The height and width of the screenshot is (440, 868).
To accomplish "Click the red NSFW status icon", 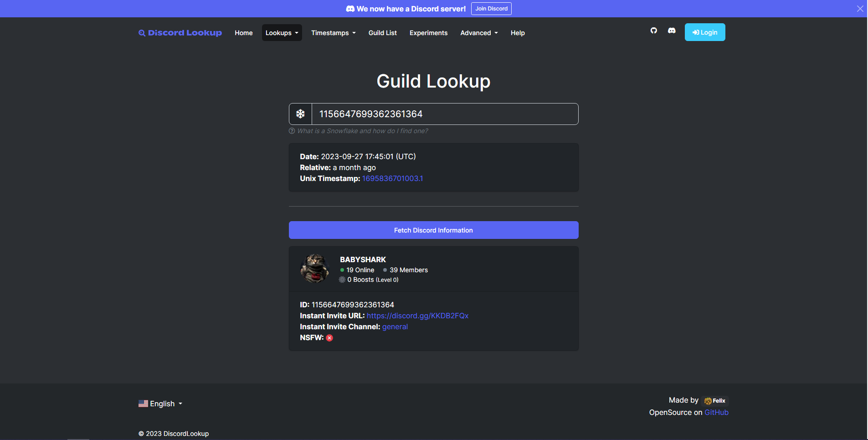I will [x=329, y=338].
